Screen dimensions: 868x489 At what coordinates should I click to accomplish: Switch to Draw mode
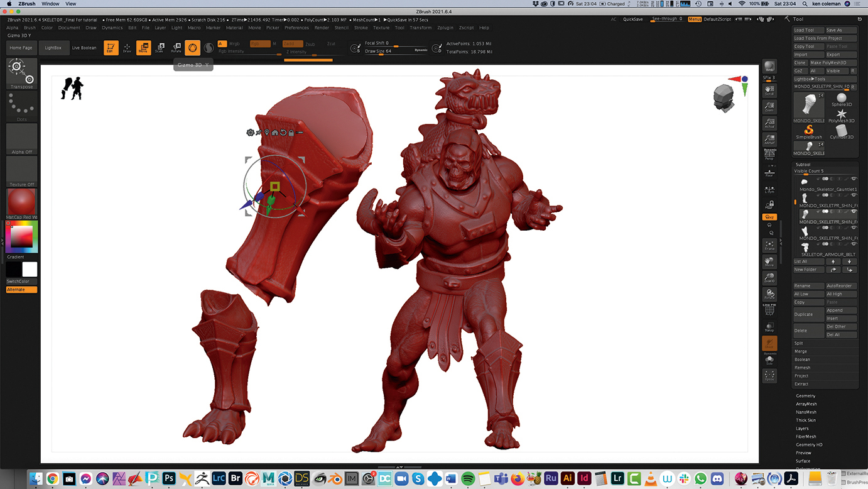click(x=127, y=48)
